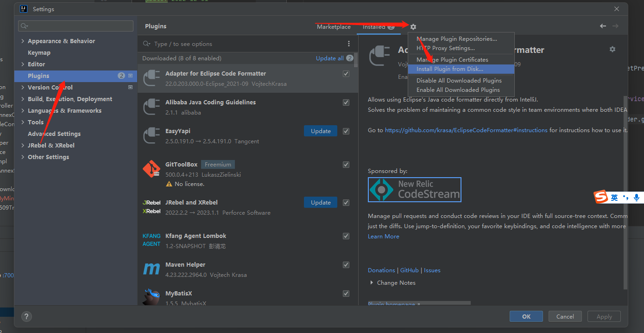The image size is (644, 333).
Task: Uncheck the GitToolBox plugin checkbox
Action: tap(346, 165)
